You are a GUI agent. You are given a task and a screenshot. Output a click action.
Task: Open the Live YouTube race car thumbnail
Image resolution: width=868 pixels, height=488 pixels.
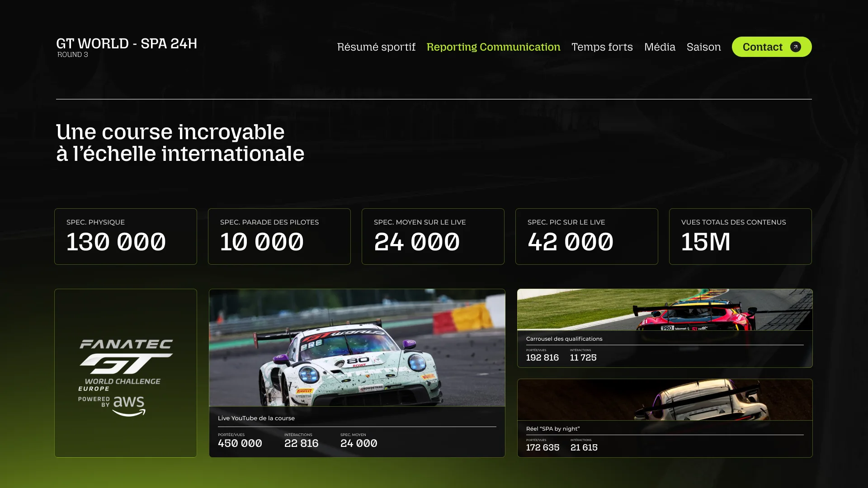tap(357, 348)
